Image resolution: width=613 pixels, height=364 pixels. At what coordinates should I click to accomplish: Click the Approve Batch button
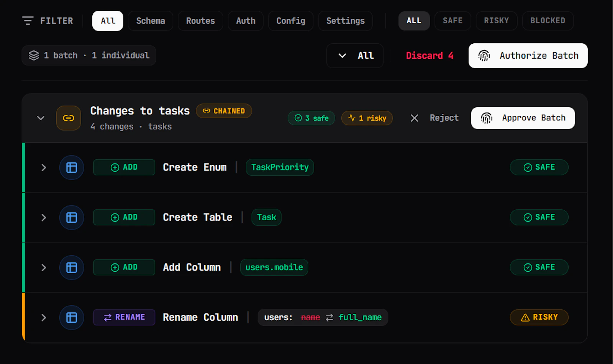pyautogui.click(x=523, y=118)
